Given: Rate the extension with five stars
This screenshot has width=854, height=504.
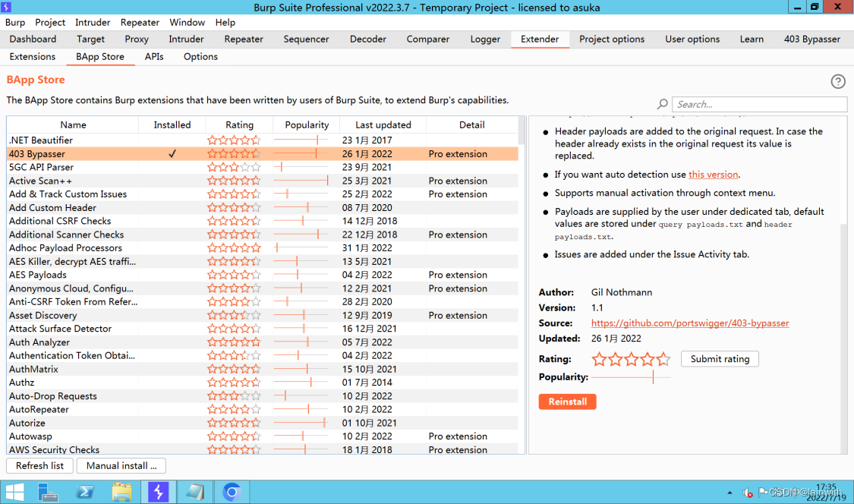Looking at the screenshot, I should click(x=663, y=359).
